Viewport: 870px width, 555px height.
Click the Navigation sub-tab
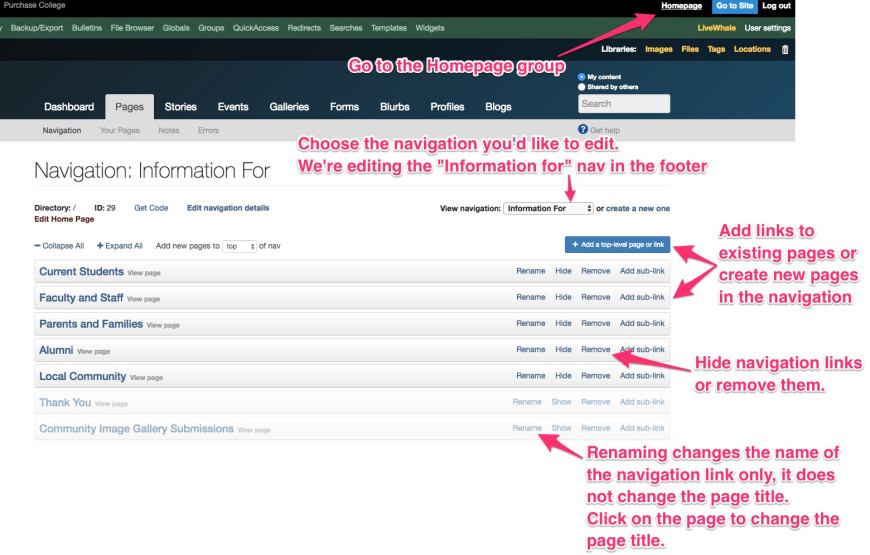coord(62,130)
